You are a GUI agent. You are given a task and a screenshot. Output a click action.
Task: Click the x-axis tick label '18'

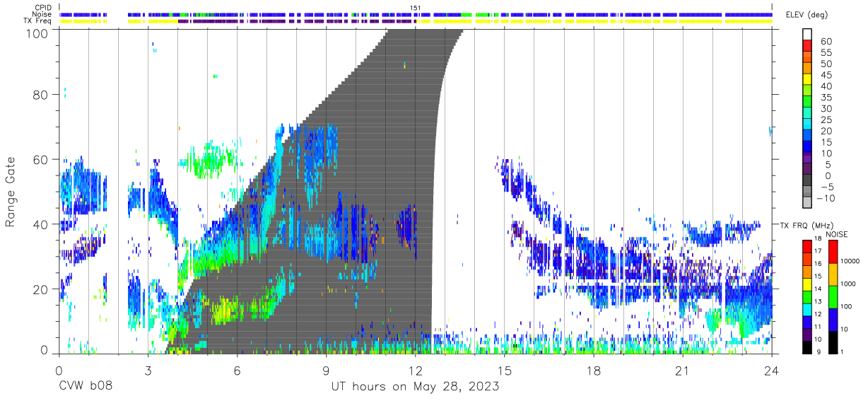(x=593, y=371)
